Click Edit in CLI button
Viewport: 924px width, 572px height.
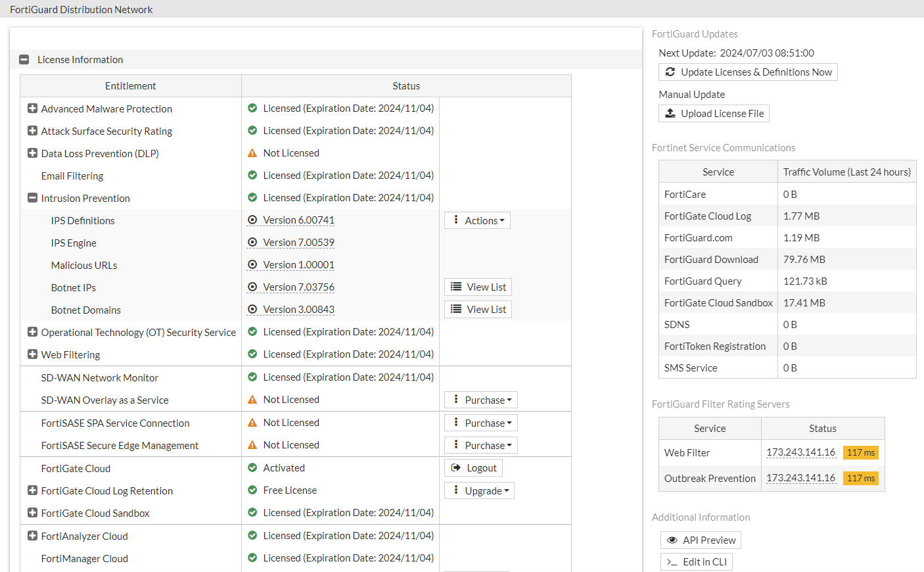pos(697,562)
